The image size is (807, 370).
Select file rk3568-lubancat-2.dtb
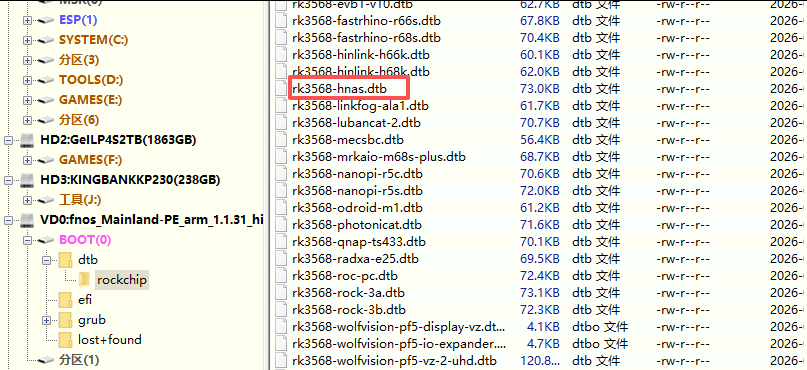356,123
